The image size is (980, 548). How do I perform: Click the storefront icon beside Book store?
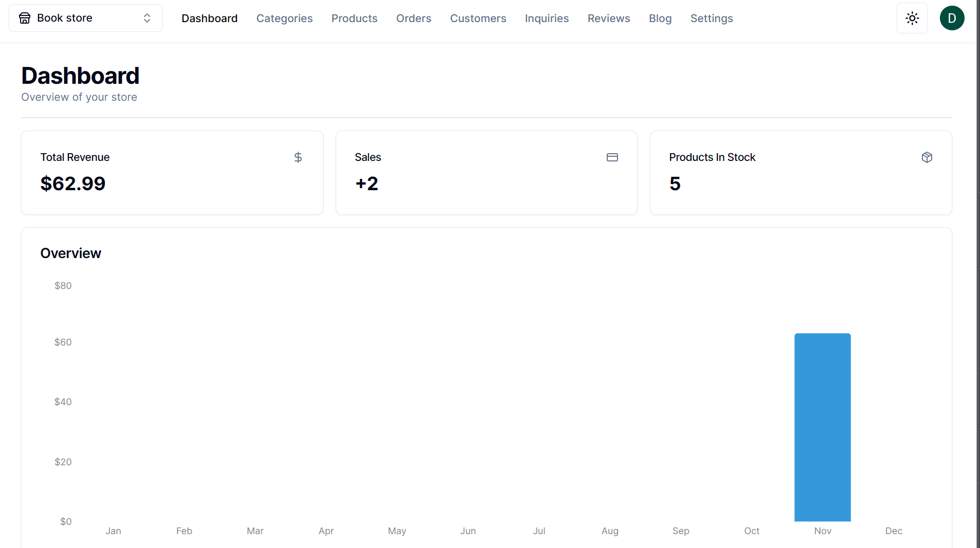tap(25, 19)
